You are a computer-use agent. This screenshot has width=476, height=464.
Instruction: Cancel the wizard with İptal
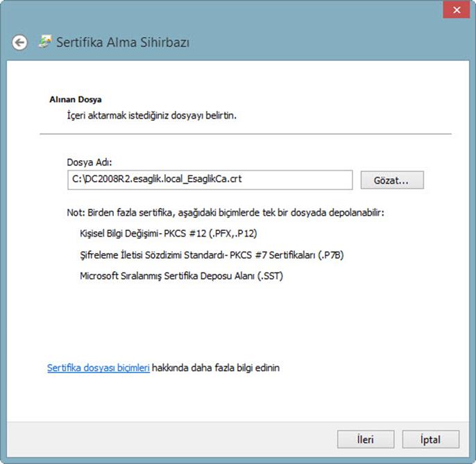point(430,440)
